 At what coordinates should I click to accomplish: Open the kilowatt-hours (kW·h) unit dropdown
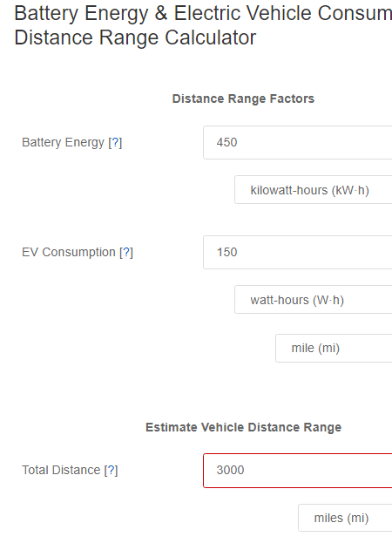pos(313,190)
